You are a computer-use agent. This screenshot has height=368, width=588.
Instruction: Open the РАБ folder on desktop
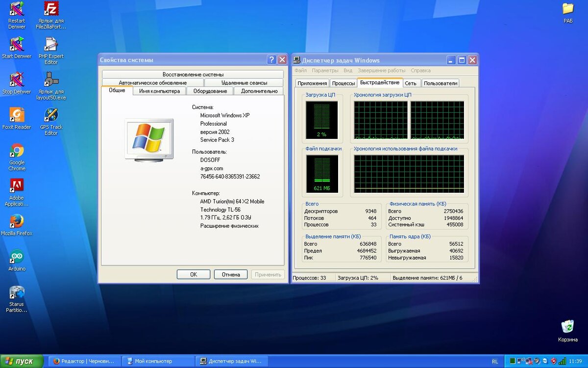(568, 9)
